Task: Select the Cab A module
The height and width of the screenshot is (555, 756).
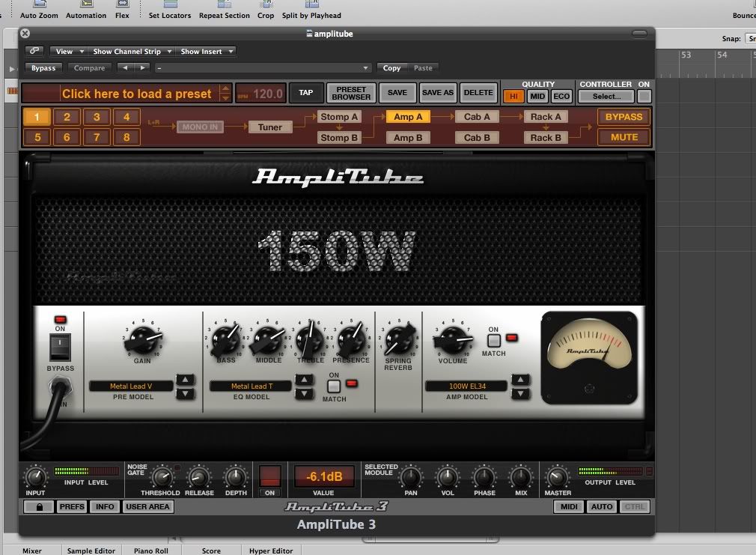Action: (x=477, y=117)
